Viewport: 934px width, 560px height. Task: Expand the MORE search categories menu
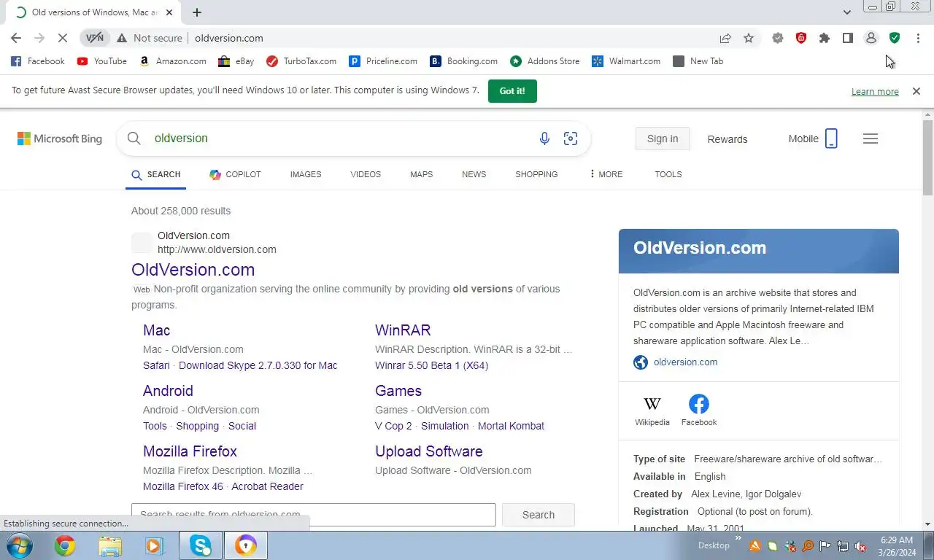[606, 174]
